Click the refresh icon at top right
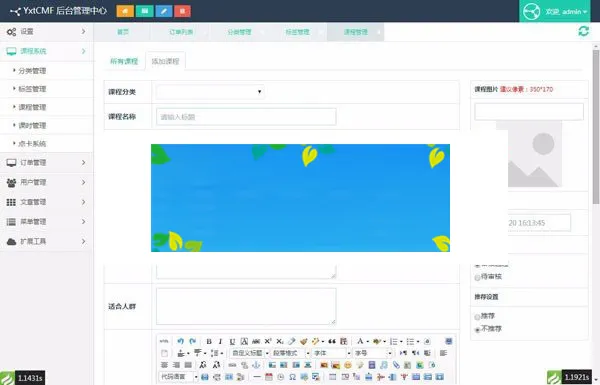 (583, 31)
